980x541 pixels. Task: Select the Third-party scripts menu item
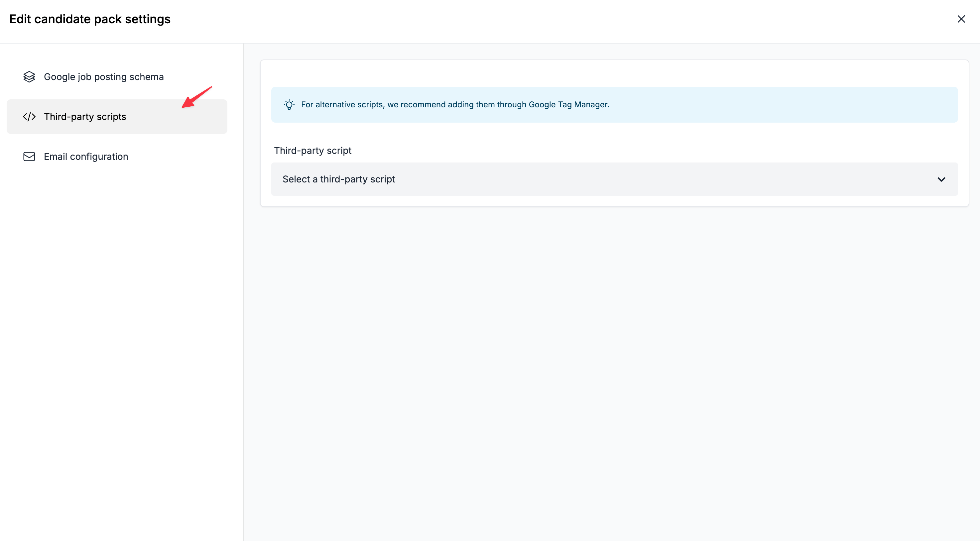(x=85, y=117)
